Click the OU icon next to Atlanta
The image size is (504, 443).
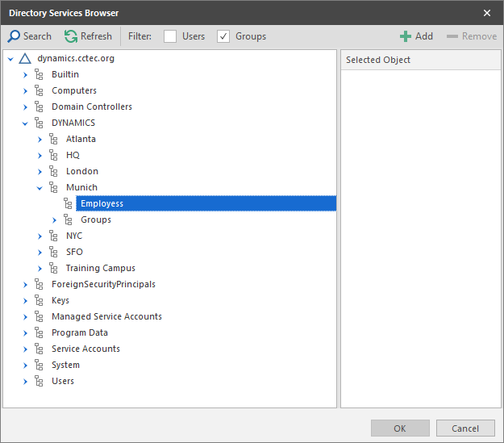[53, 139]
